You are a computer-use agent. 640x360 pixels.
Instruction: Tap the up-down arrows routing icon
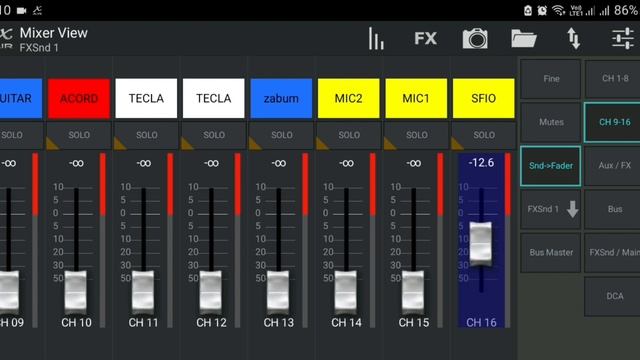(573, 39)
